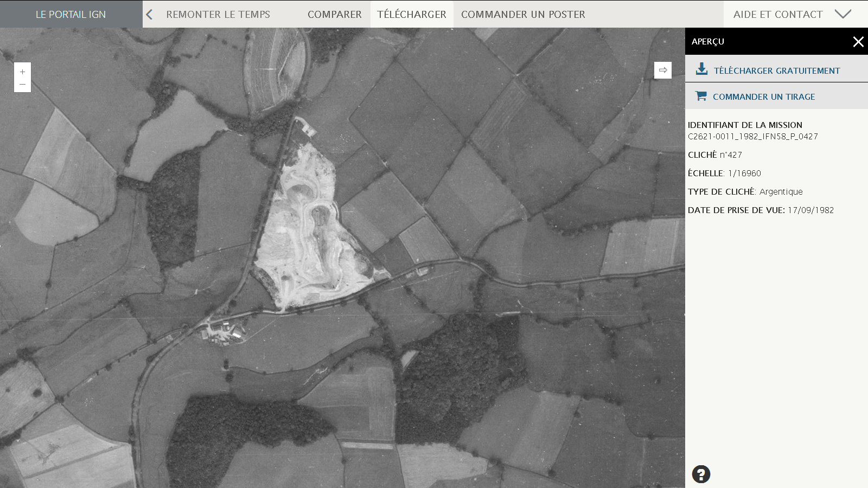
Task: Click the right-arrow panel toggle on map
Action: pos(662,70)
